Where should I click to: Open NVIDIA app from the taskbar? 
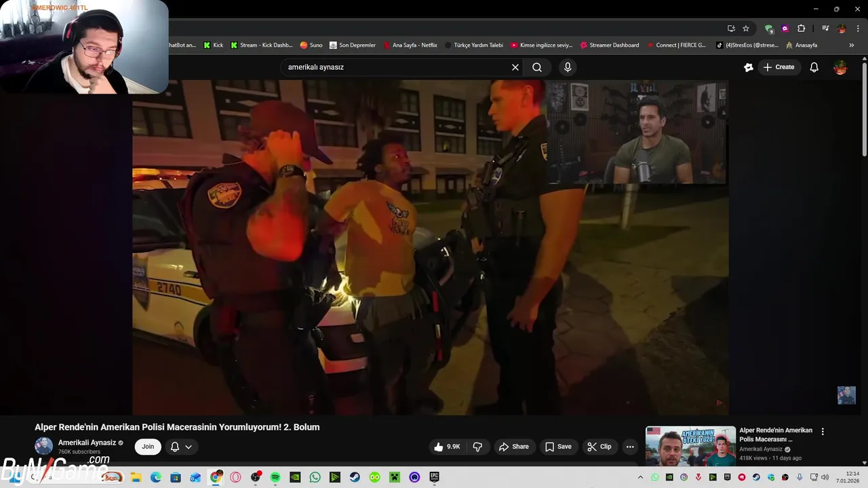tap(295, 477)
